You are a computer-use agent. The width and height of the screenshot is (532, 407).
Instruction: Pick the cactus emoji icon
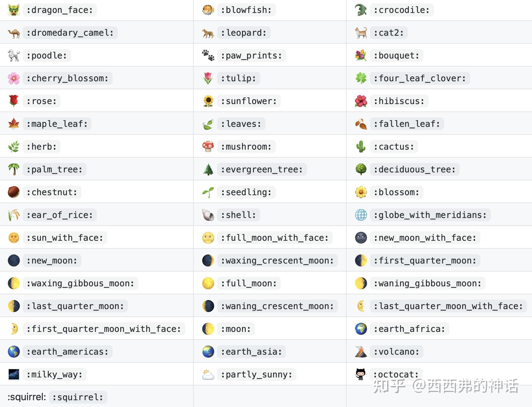pyautogui.click(x=361, y=147)
